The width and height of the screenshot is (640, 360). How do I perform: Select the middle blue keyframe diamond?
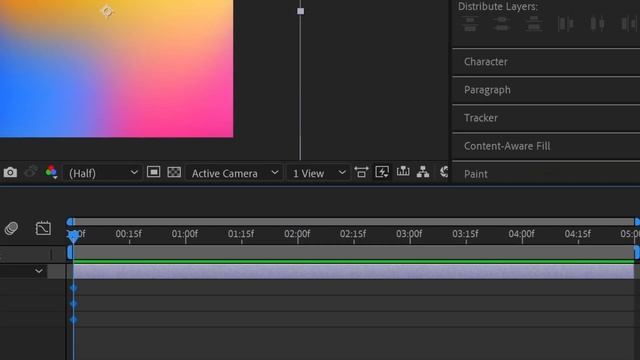tap(73, 304)
